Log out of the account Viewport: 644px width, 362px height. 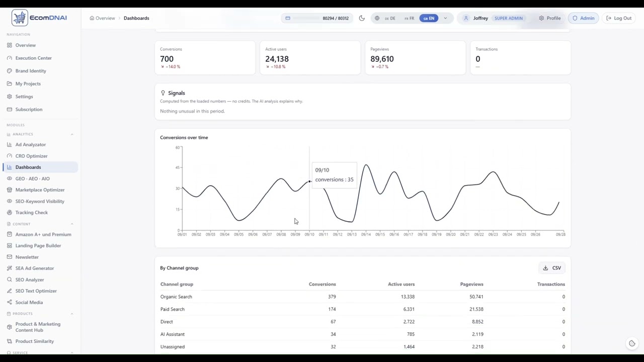(x=618, y=18)
